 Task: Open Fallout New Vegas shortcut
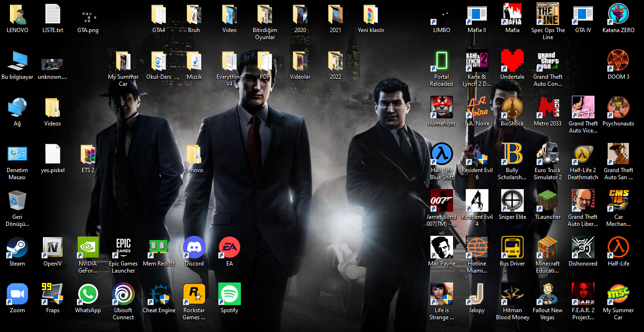pyautogui.click(x=548, y=294)
